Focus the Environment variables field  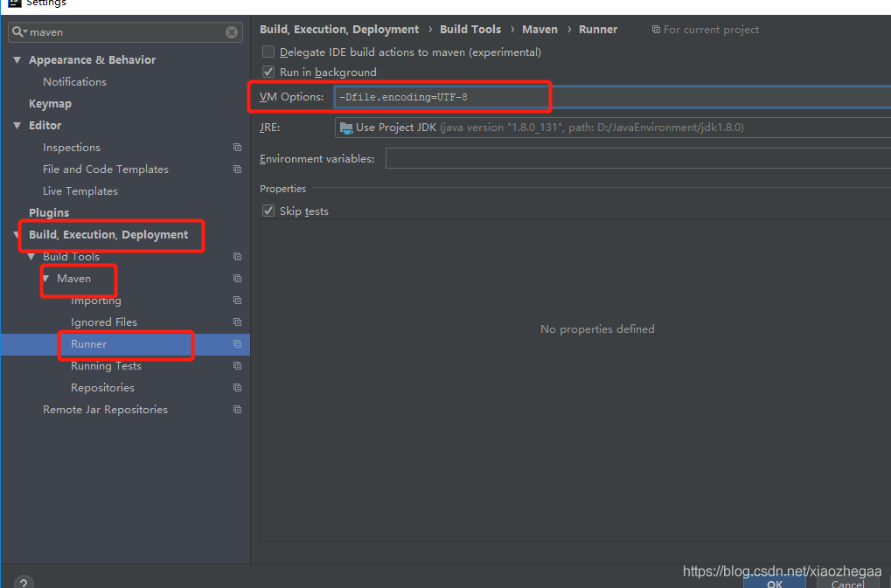point(638,158)
